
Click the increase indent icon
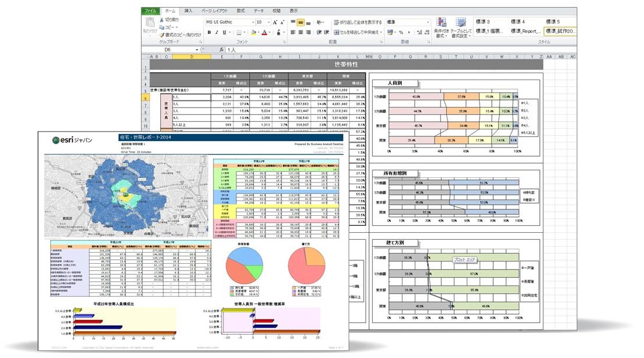pos(326,32)
